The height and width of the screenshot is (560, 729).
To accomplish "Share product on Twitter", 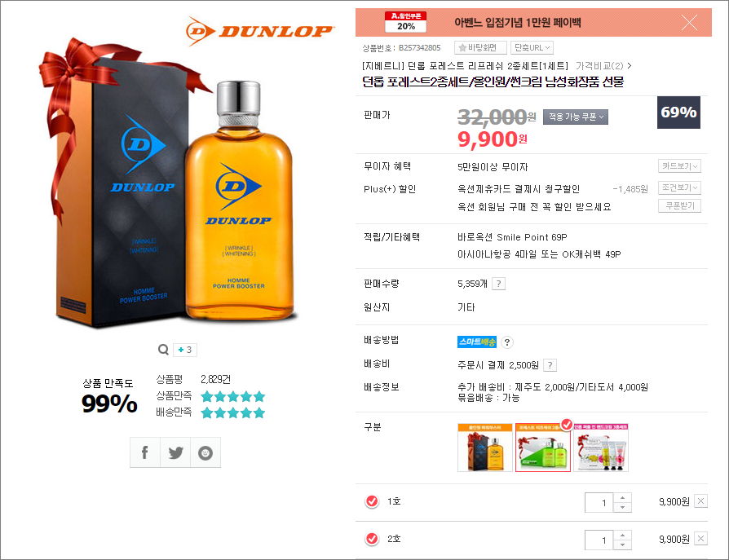I will 175,452.
